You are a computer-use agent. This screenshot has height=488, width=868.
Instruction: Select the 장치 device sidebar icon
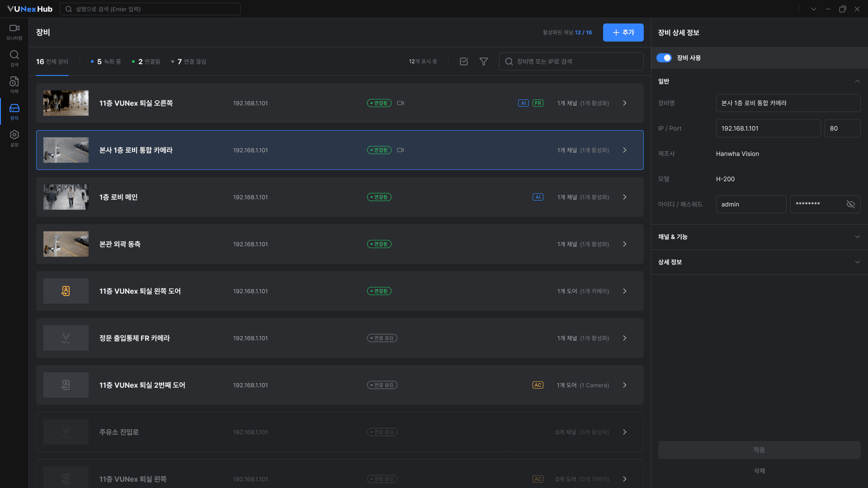point(14,112)
